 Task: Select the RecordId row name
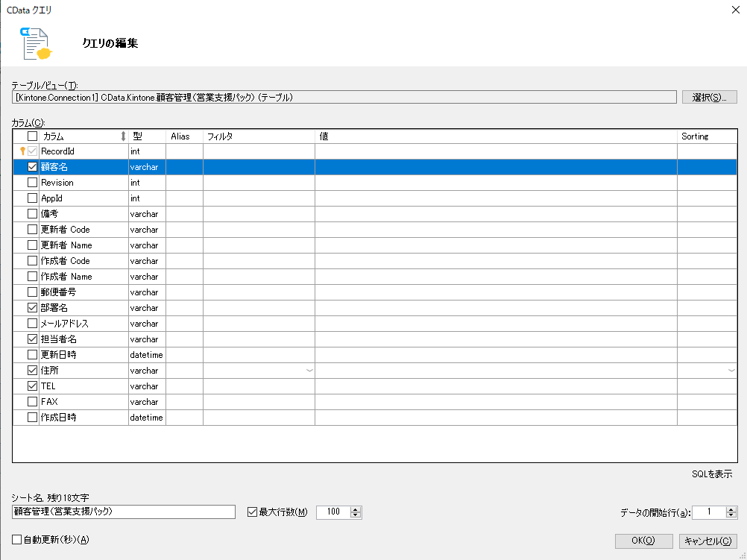57,151
